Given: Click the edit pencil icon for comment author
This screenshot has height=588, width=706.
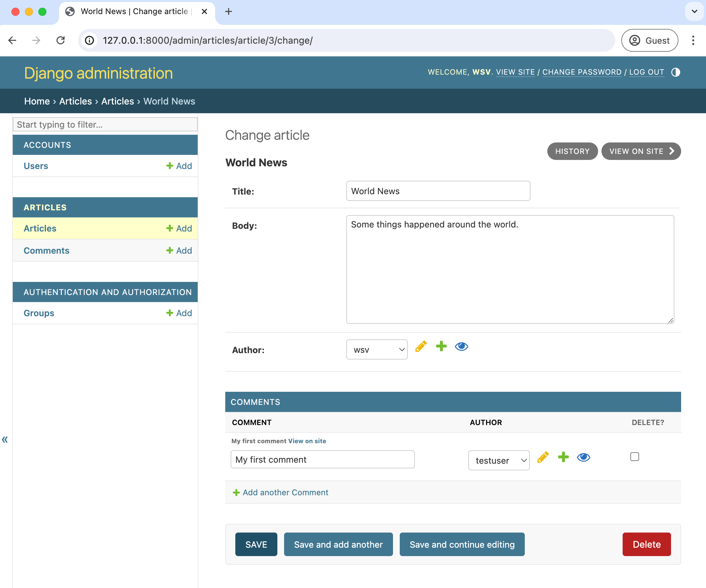Looking at the screenshot, I should point(542,458).
